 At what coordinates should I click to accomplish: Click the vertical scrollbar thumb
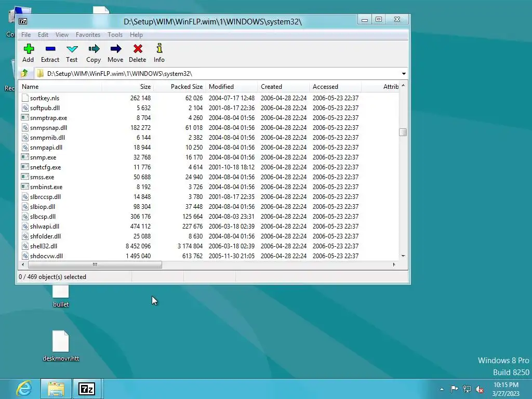click(403, 132)
